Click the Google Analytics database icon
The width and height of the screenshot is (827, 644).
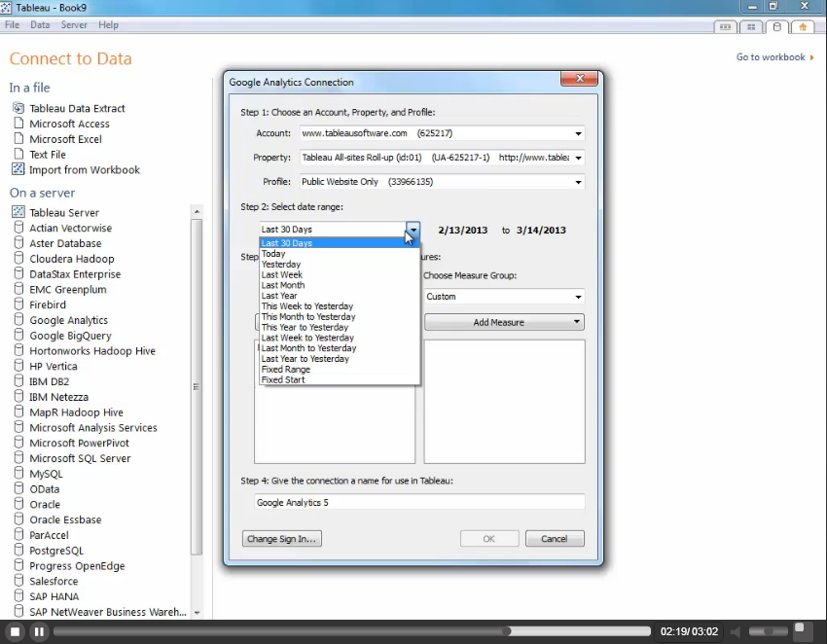click(18, 320)
